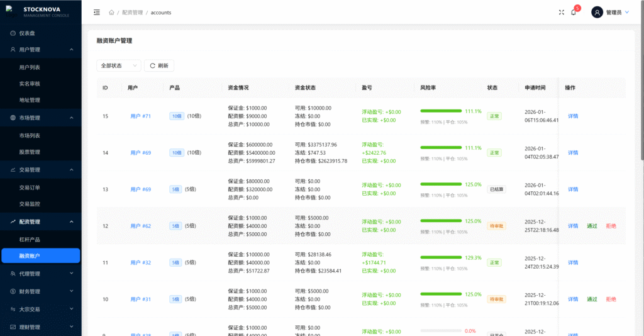Open notifications bell icon
The height and width of the screenshot is (336, 644).
click(x=574, y=13)
